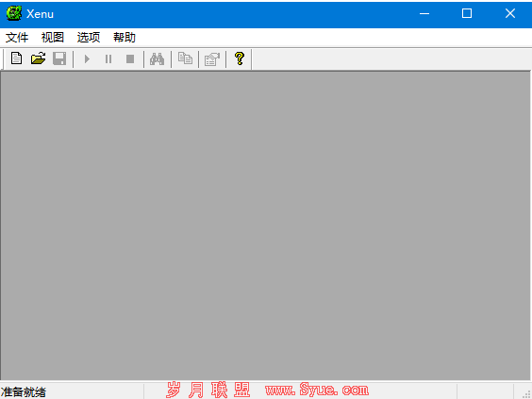Open the 视图 menu
This screenshot has width=532, height=399.
53,38
